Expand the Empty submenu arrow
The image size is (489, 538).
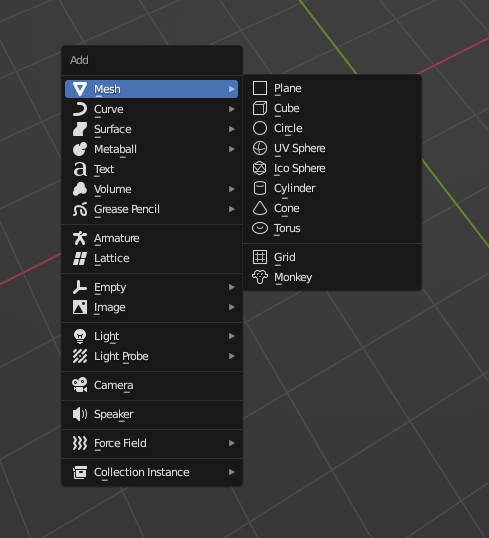[232, 287]
